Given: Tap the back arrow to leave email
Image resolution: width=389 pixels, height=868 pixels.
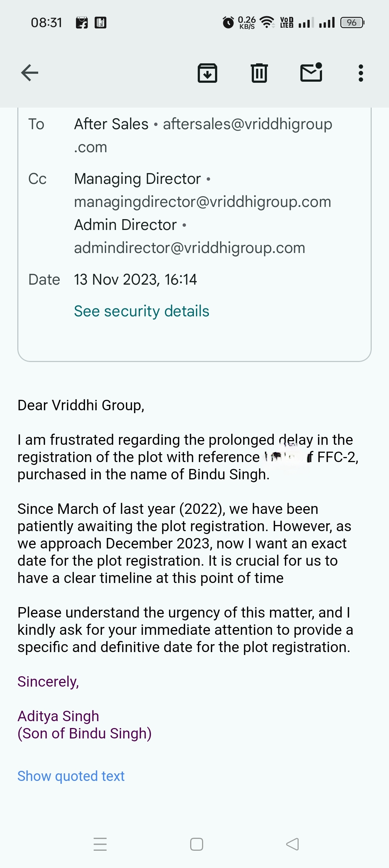Looking at the screenshot, I should coord(30,73).
